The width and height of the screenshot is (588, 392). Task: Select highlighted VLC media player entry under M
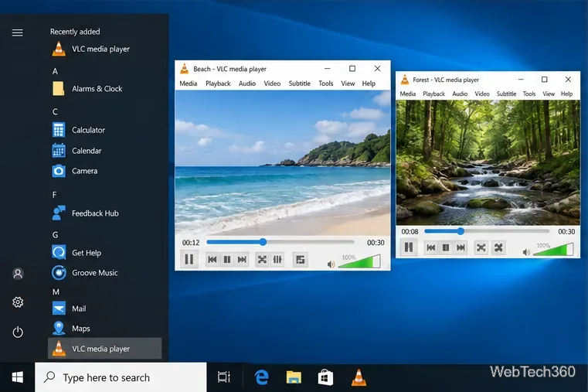pos(105,349)
